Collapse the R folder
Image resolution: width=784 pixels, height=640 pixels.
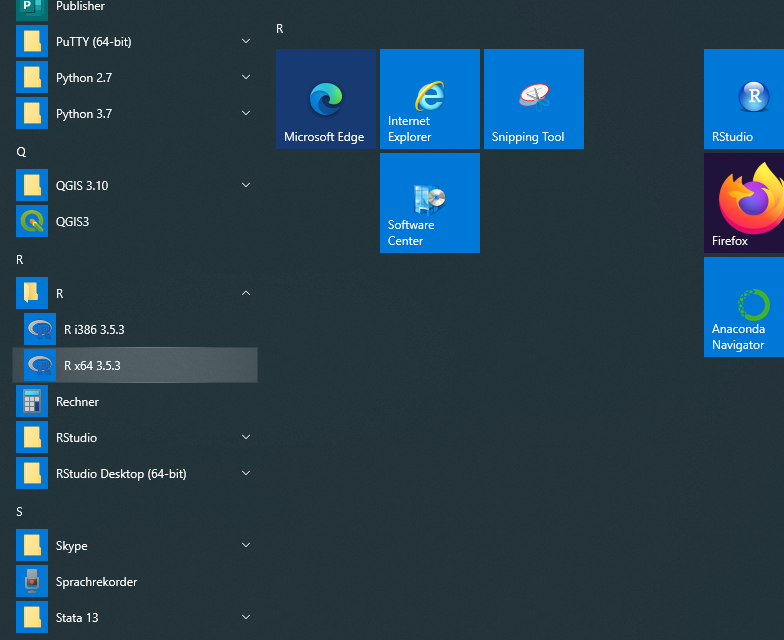[x=246, y=293]
